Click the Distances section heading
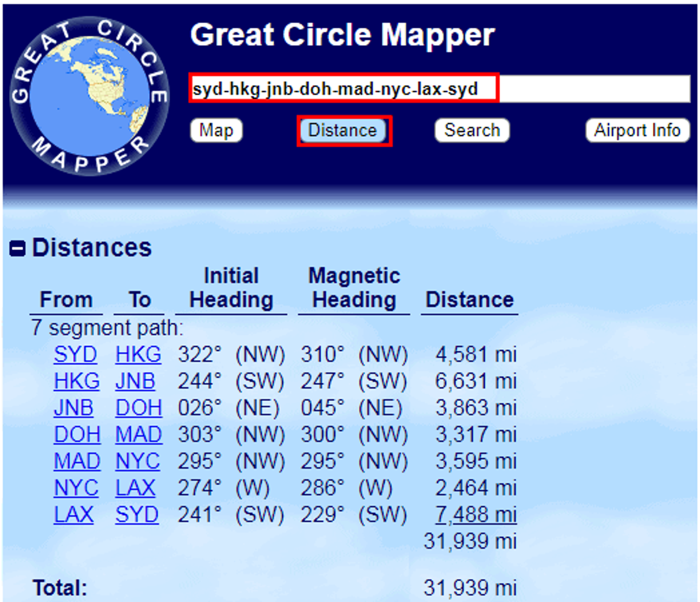Image resolution: width=700 pixels, height=602 pixels. pos(92,248)
